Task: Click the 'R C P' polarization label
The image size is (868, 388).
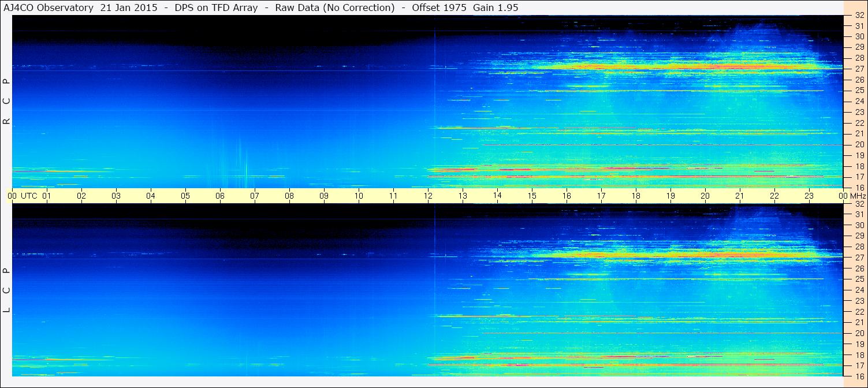Action: point(7,102)
